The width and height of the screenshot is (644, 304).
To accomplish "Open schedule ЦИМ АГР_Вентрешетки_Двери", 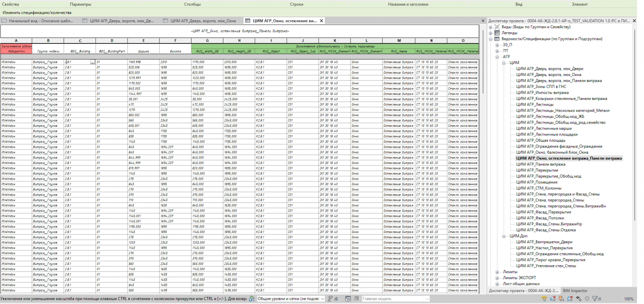I will [x=544, y=242].
